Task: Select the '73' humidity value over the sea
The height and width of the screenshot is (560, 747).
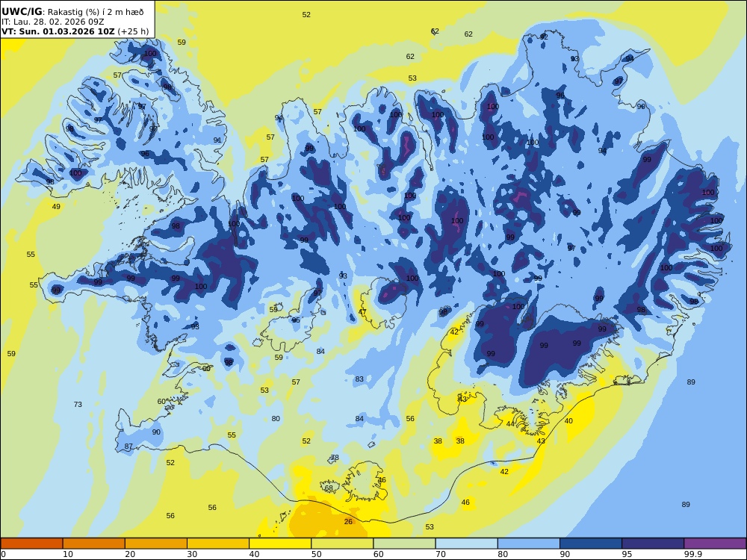Action: coord(78,404)
